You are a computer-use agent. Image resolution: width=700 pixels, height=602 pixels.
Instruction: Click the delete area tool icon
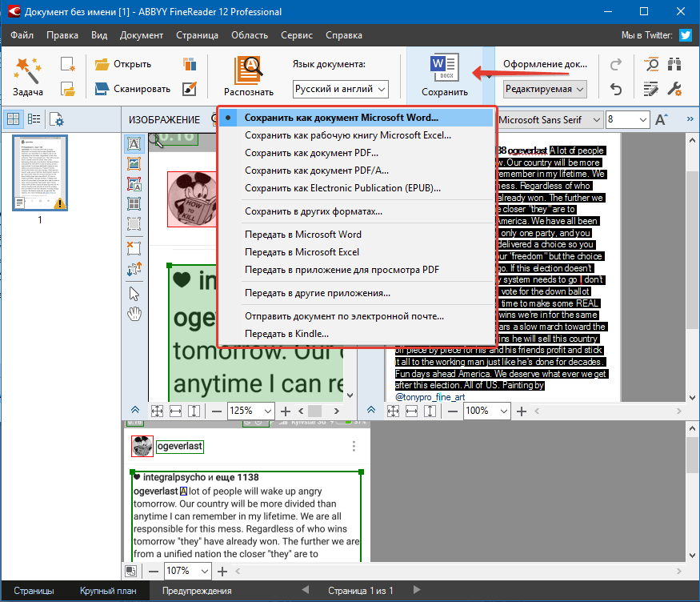pos(134,248)
